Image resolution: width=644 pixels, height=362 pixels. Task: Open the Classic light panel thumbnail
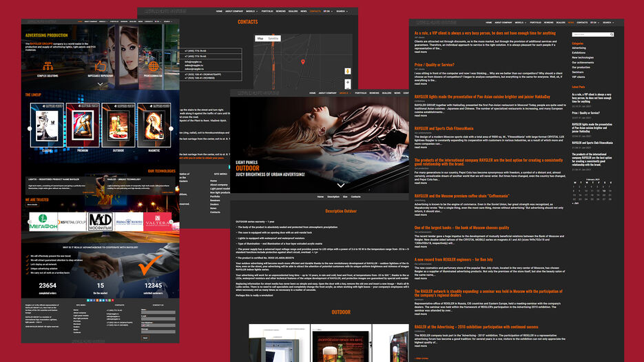coord(48,125)
